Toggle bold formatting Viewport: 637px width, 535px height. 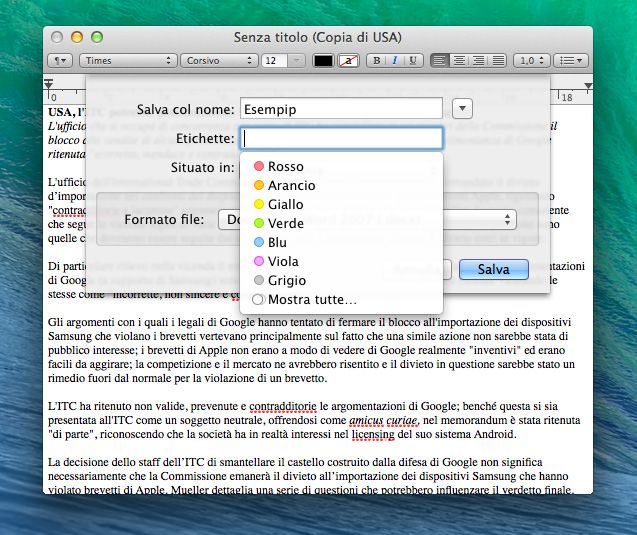tap(377, 61)
